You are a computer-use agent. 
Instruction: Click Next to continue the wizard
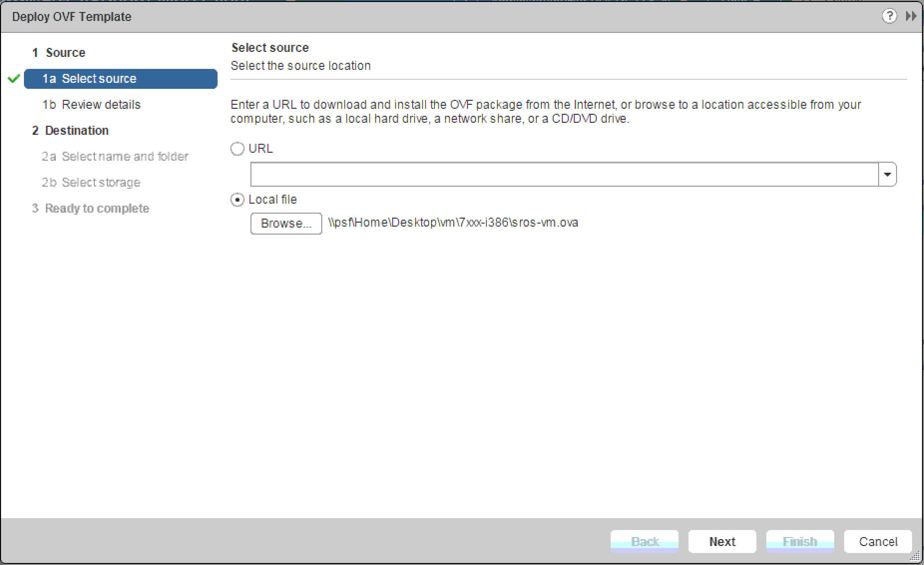click(x=722, y=542)
